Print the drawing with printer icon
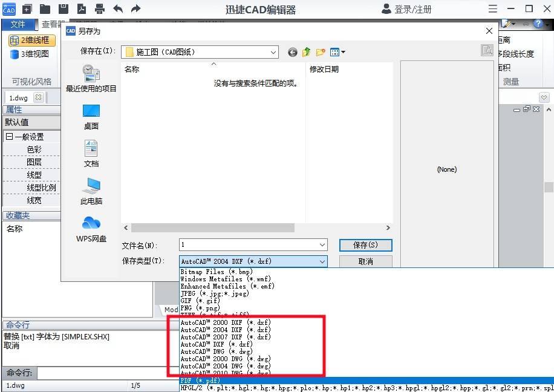Viewport: 554px width, 392px height. click(x=100, y=9)
